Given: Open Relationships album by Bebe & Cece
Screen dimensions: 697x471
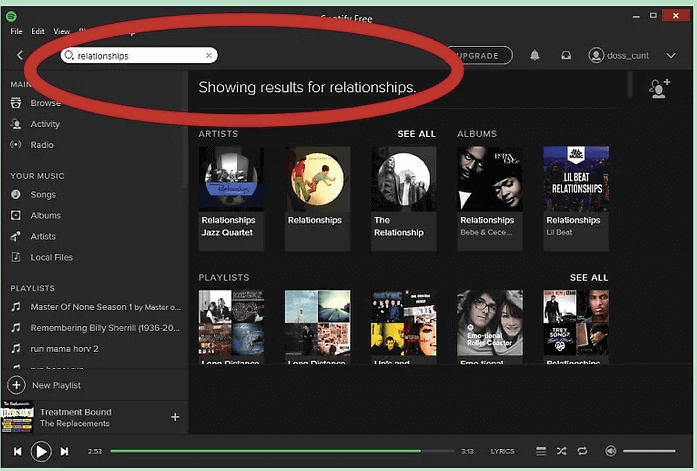Looking at the screenshot, I should pyautogui.click(x=490, y=199).
